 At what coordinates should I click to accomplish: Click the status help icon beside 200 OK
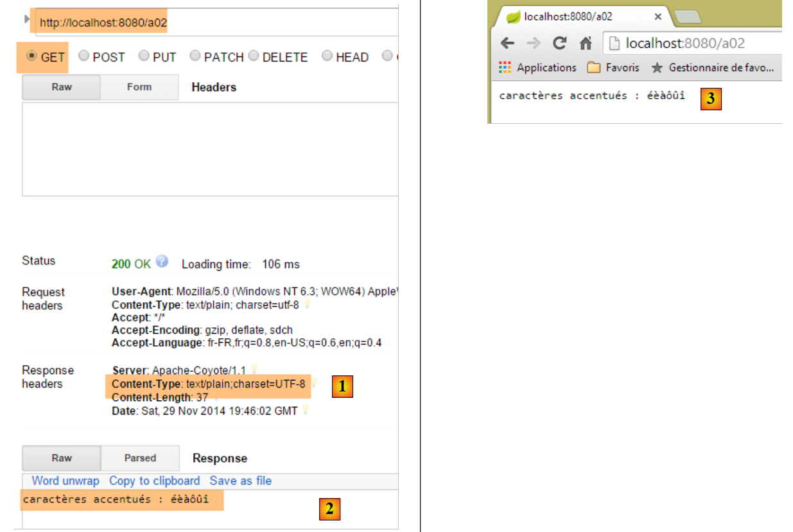162,262
